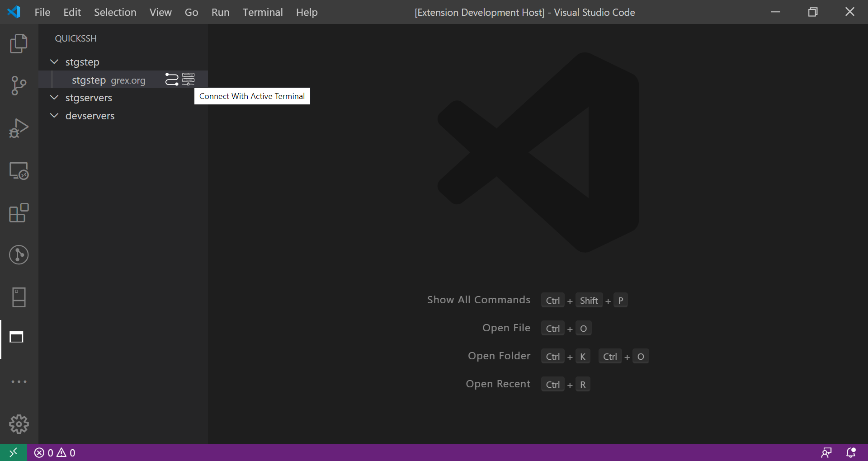Viewport: 868px width, 461px height.
Task: Open the Terminal menu
Action: coord(263,12)
